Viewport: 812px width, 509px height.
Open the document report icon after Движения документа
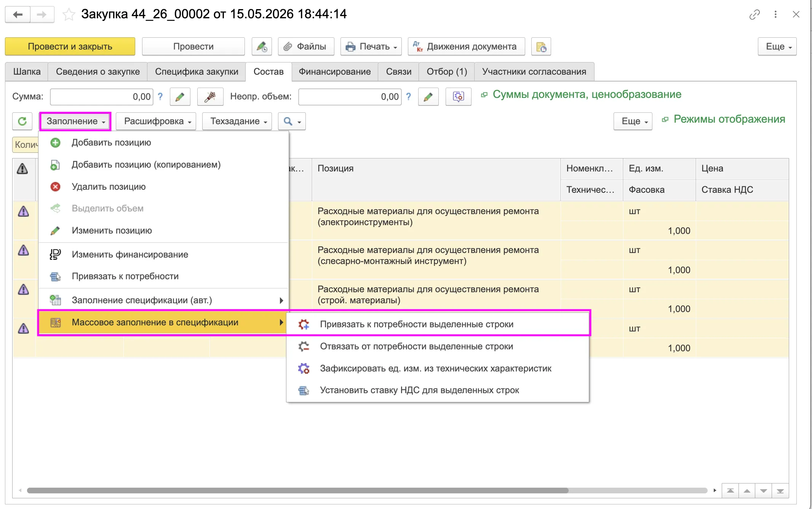[541, 46]
